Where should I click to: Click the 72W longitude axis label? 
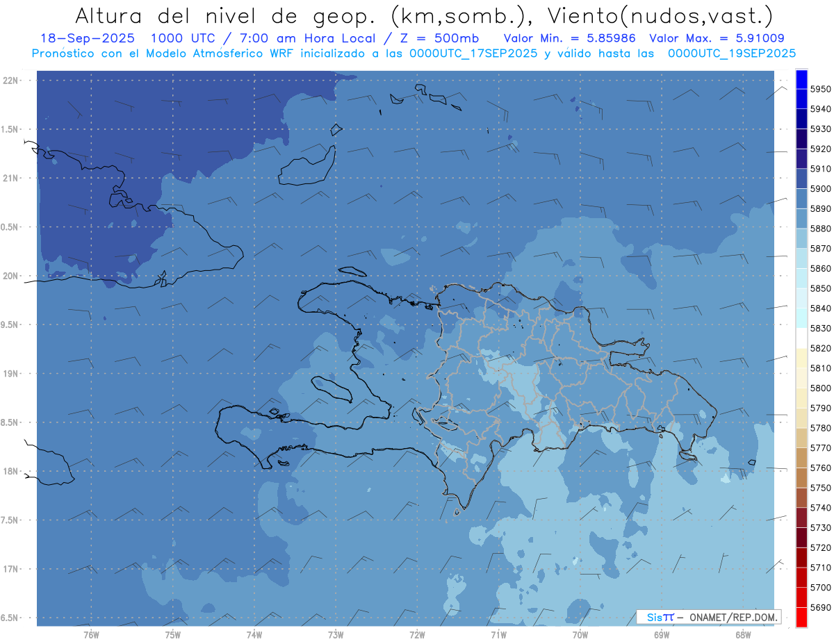coord(417,634)
